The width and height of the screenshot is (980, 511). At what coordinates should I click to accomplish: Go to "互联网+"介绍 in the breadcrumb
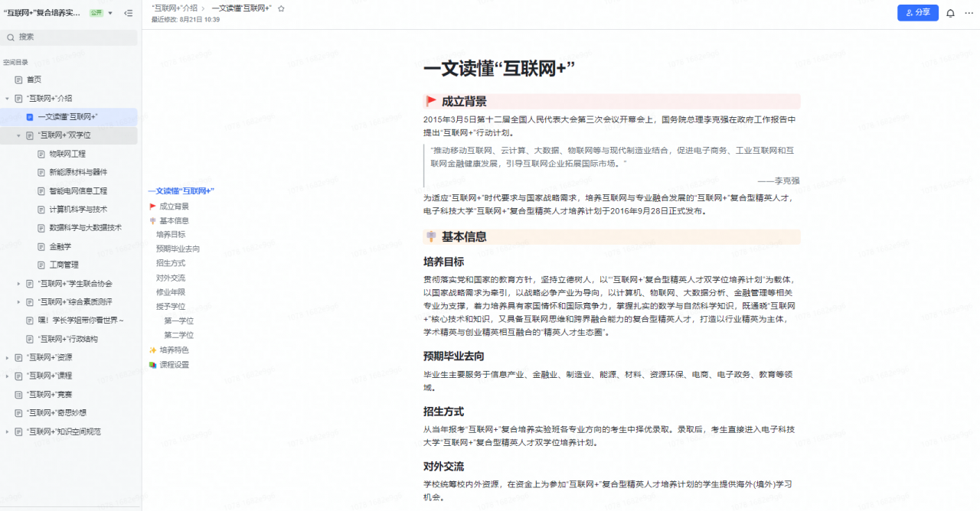tap(174, 8)
